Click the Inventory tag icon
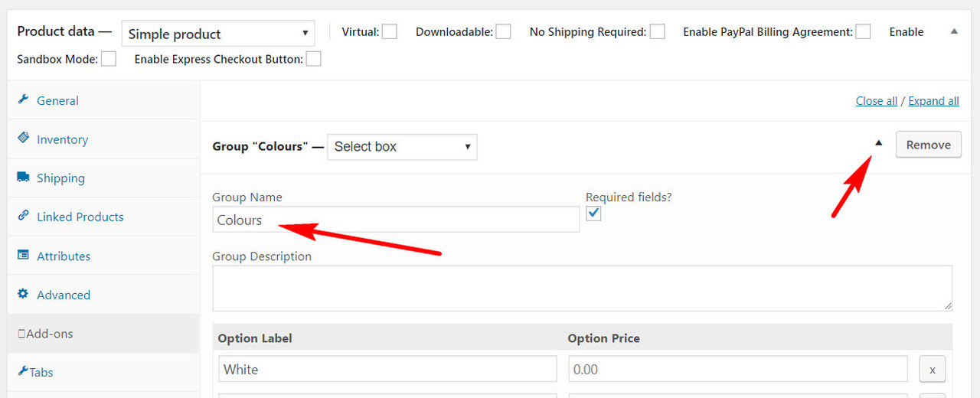980x398 pixels. (23, 139)
